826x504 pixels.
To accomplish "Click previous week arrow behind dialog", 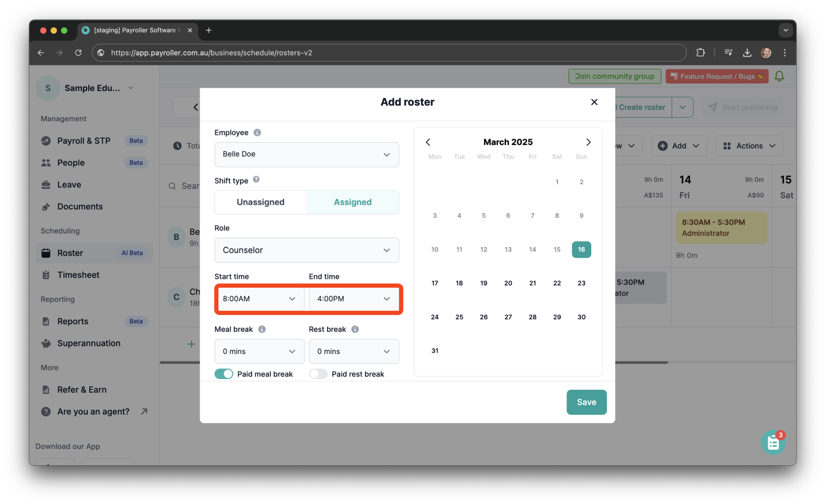I will [195, 107].
